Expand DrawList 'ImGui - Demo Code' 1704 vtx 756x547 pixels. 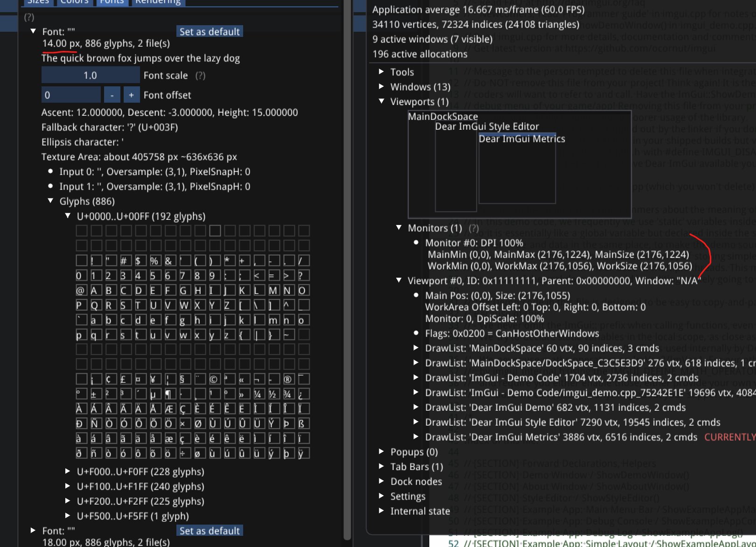tap(416, 378)
